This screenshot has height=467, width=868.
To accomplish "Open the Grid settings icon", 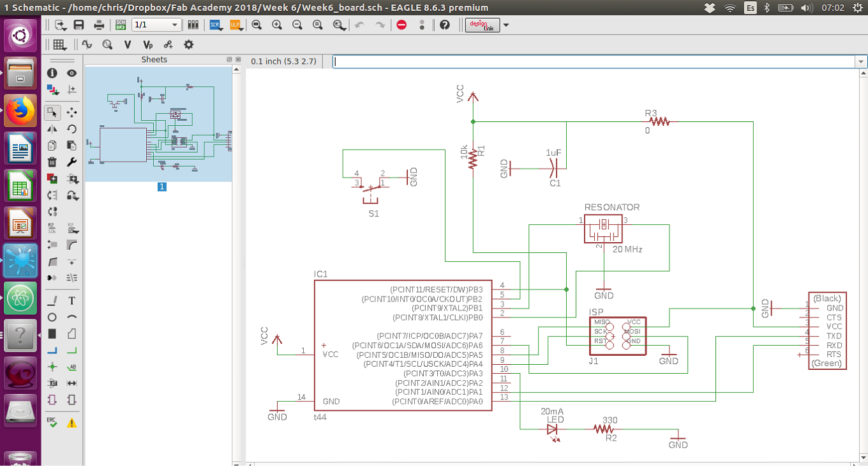I will (59, 45).
